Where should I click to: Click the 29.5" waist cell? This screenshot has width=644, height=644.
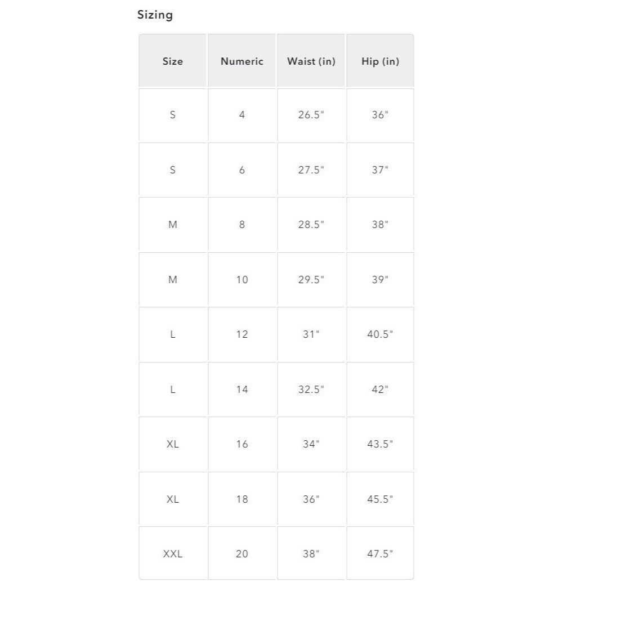pos(311,280)
